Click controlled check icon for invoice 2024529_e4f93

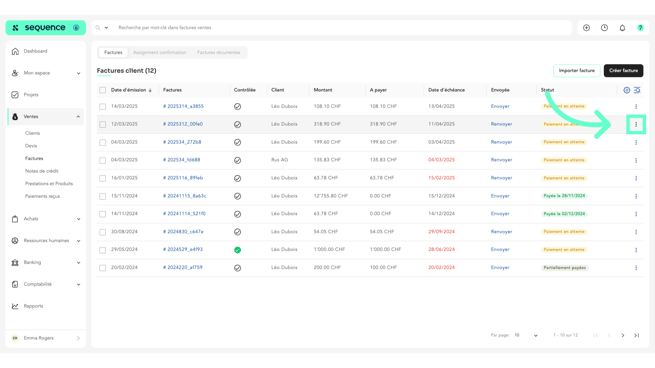click(237, 250)
